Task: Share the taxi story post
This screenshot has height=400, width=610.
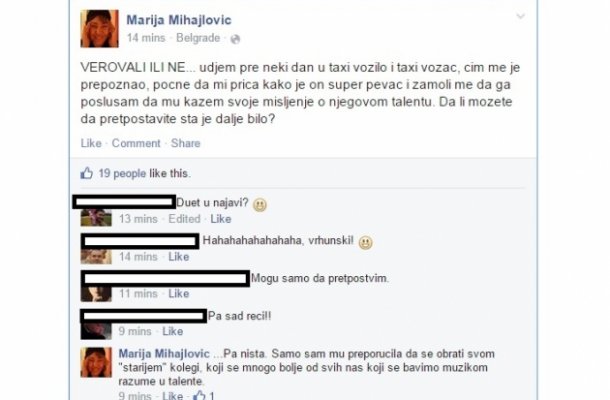Action: [186, 143]
